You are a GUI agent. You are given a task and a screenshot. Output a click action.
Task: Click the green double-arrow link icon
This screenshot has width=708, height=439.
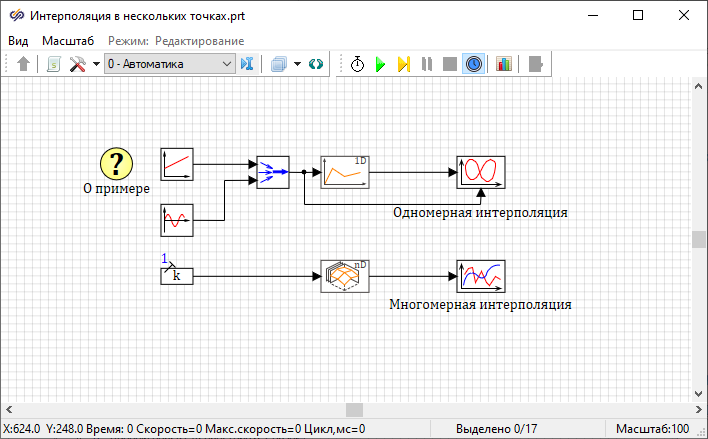pyautogui.click(x=316, y=64)
